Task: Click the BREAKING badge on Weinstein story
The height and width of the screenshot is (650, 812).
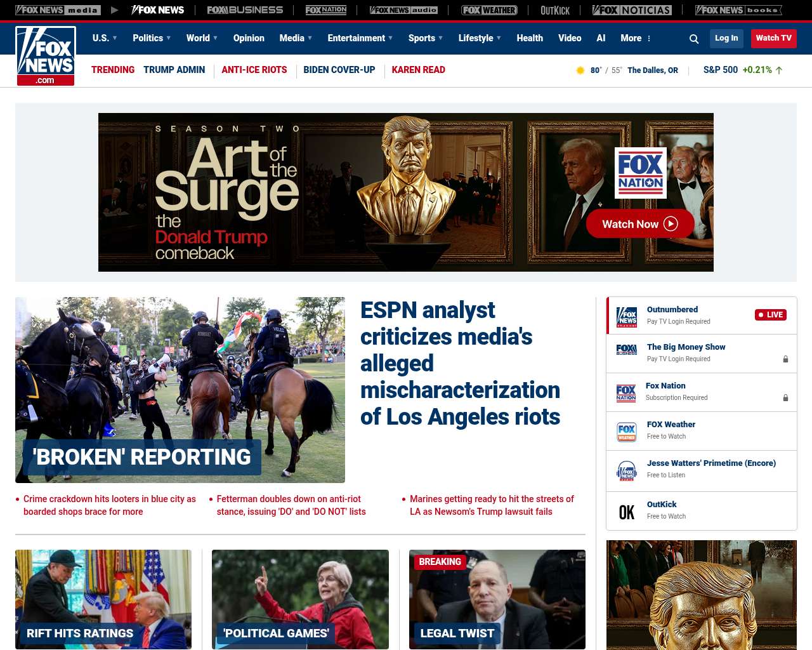Action: click(440, 562)
